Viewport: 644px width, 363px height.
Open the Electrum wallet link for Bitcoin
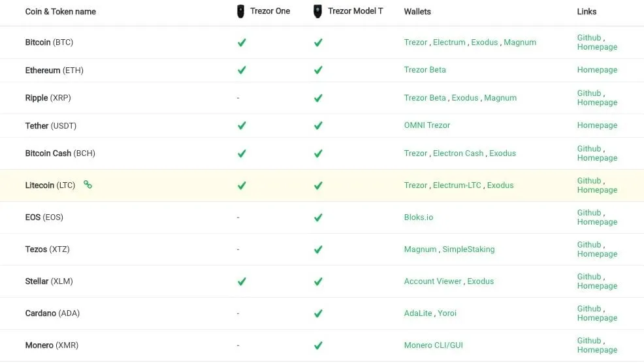[x=449, y=42]
